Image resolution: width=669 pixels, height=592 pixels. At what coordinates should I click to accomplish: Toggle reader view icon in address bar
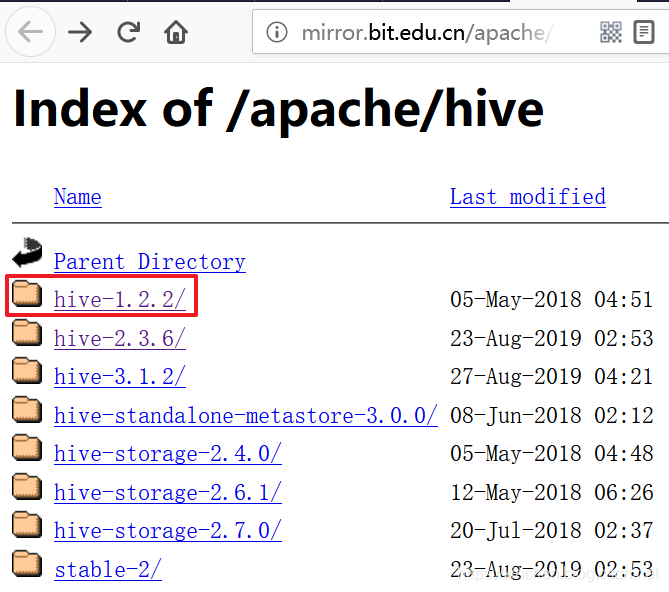point(644,32)
